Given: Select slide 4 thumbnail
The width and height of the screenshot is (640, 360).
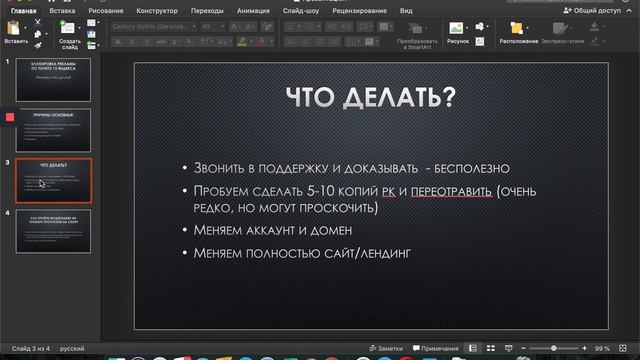Looking at the screenshot, I should coord(53,231).
